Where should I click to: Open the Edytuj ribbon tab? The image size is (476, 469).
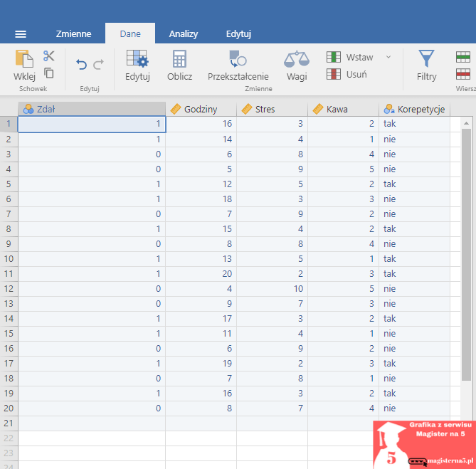point(238,33)
